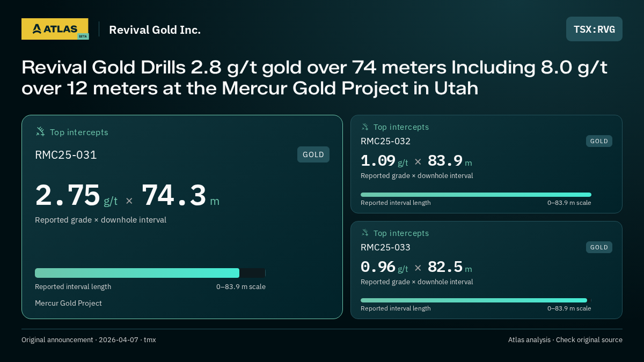This screenshot has height=362, width=644.
Task: Click the 0–83.9 m scale label under RMC25-033
Action: click(569, 308)
